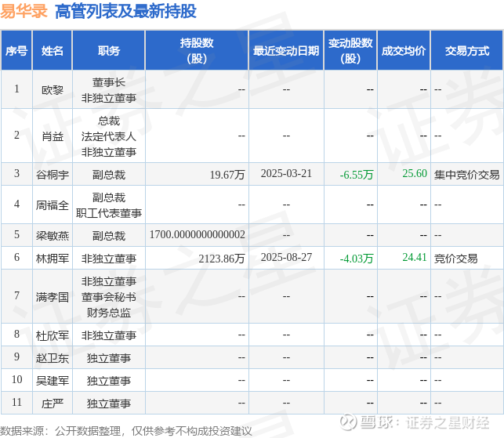Select the 变动股数(股) column header
The height and width of the screenshot is (438, 504).
click(350, 51)
